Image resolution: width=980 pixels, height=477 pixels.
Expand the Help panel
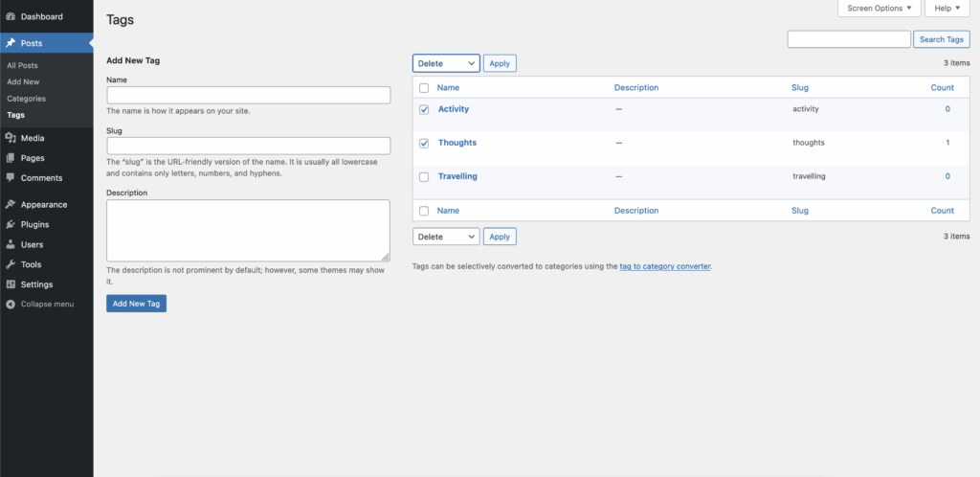[x=947, y=8]
